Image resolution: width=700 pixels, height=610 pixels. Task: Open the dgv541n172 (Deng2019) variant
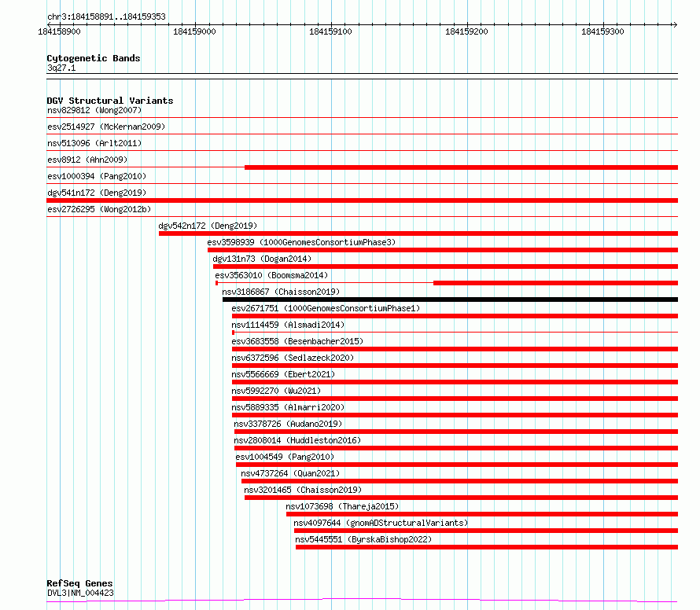pyautogui.click(x=97, y=193)
